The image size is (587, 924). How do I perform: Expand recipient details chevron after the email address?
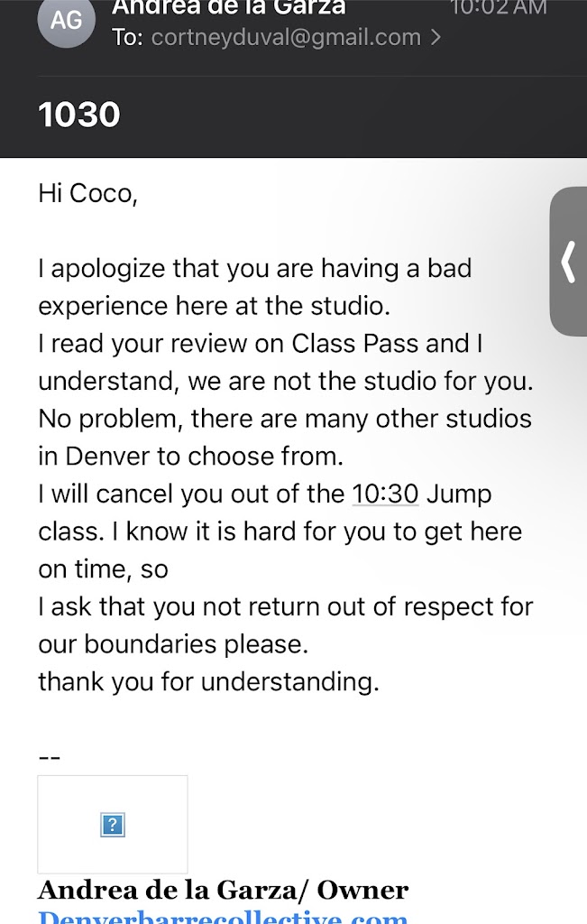tap(437, 38)
